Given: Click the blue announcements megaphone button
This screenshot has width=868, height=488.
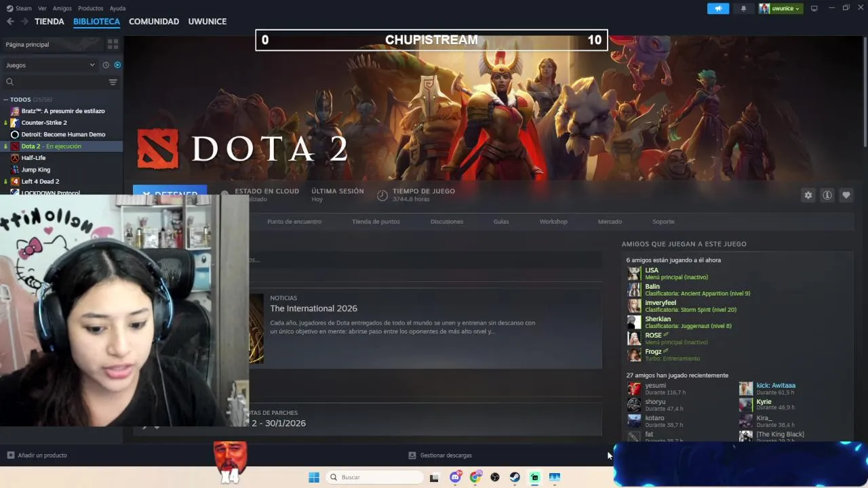Looking at the screenshot, I should pos(718,8).
